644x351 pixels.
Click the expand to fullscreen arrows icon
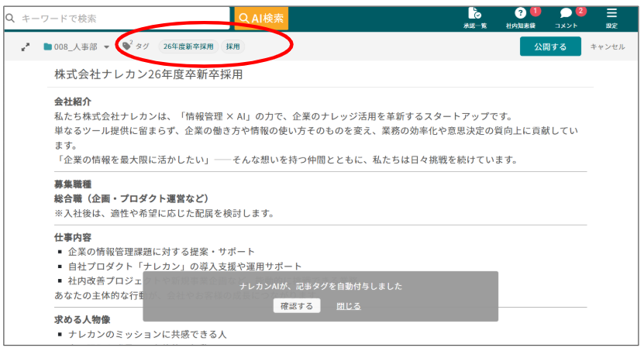point(26,47)
